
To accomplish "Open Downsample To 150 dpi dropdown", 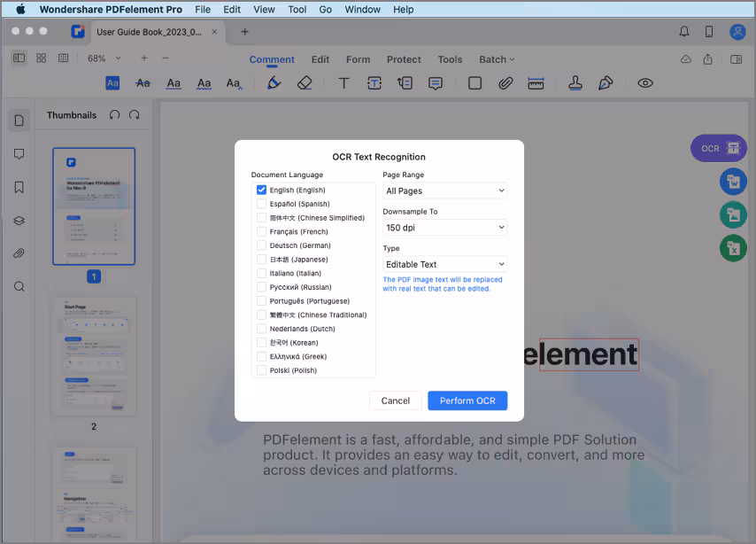I will coord(444,228).
